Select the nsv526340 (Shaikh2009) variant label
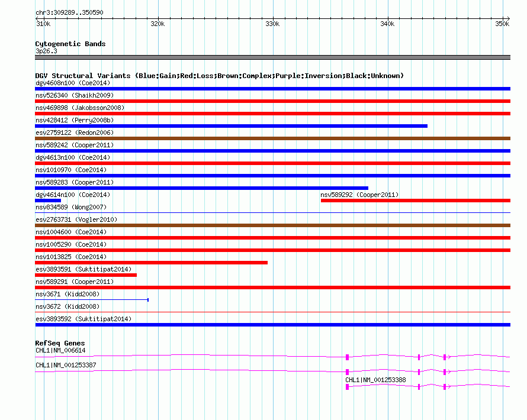This screenshot has width=527, height=420. 75,95
